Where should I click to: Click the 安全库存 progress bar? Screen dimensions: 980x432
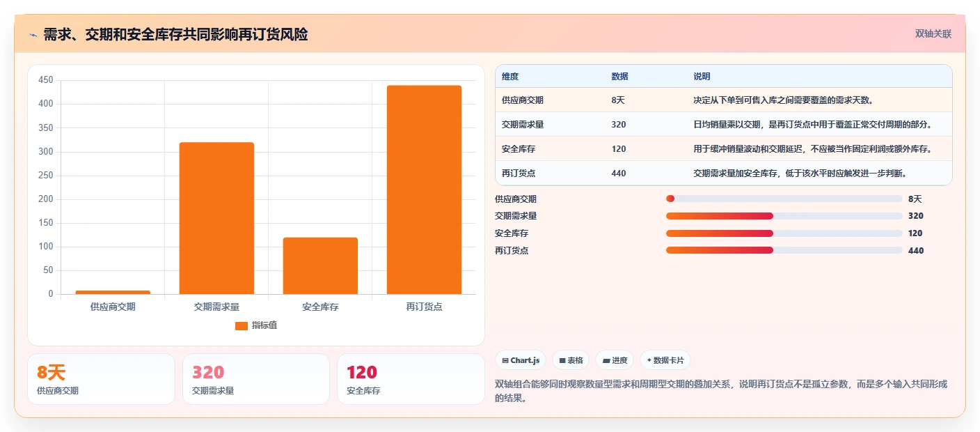pyautogui.click(x=784, y=233)
